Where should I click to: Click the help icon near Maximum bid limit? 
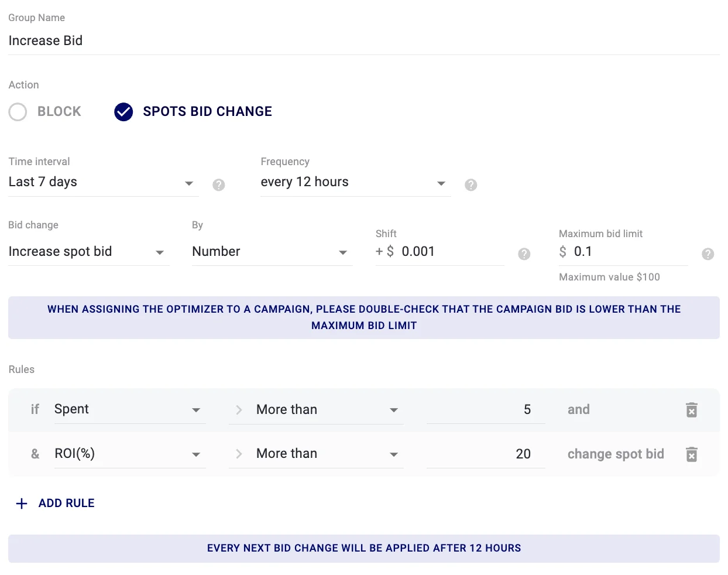click(708, 254)
